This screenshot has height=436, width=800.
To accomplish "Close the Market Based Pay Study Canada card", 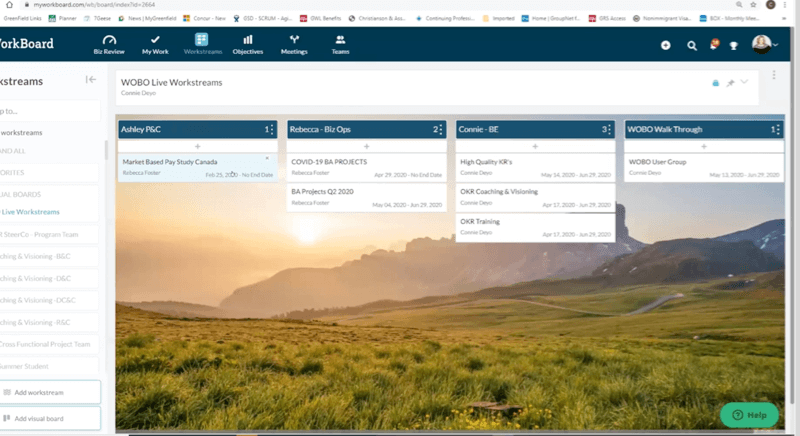I will [267, 159].
